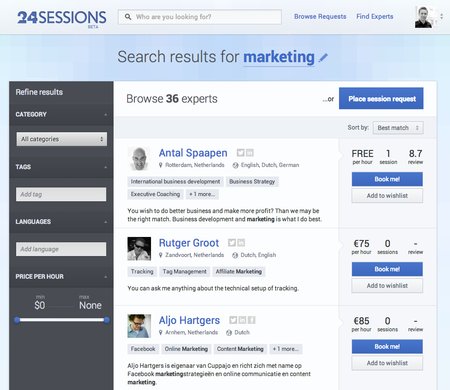The image size is (450, 390).
Task: Go to Browse Requests
Action: [x=320, y=16]
